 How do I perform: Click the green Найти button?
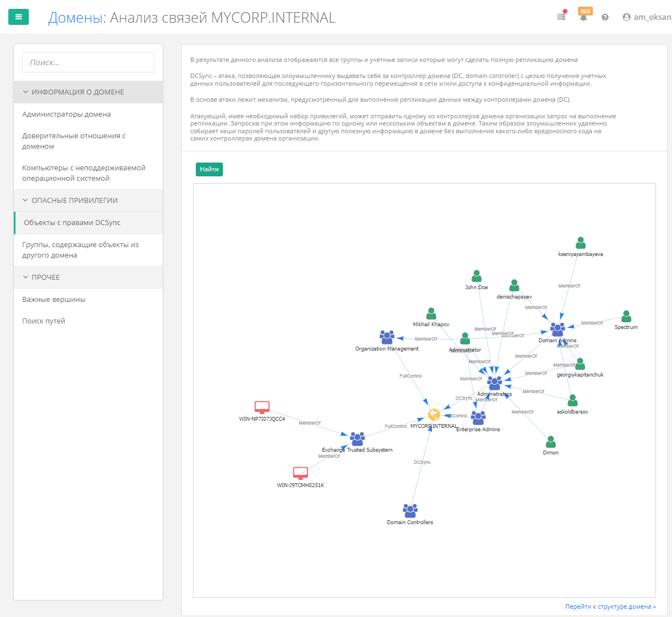(209, 169)
